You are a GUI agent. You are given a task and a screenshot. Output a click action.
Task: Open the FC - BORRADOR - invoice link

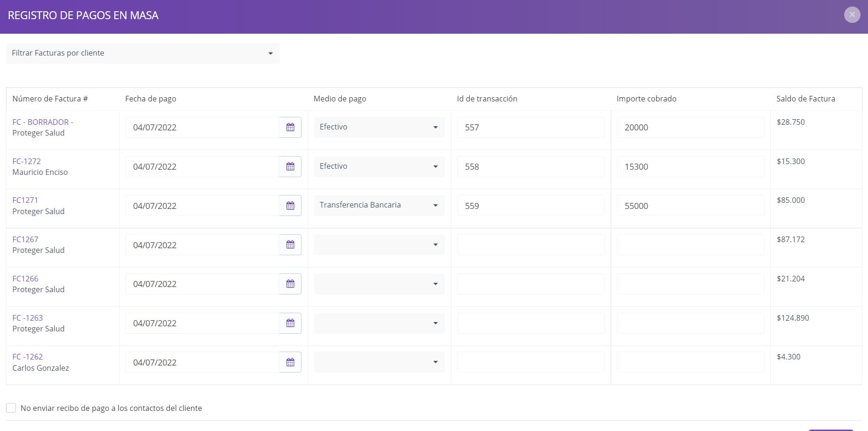pyautogui.click(x=43, y=122)
